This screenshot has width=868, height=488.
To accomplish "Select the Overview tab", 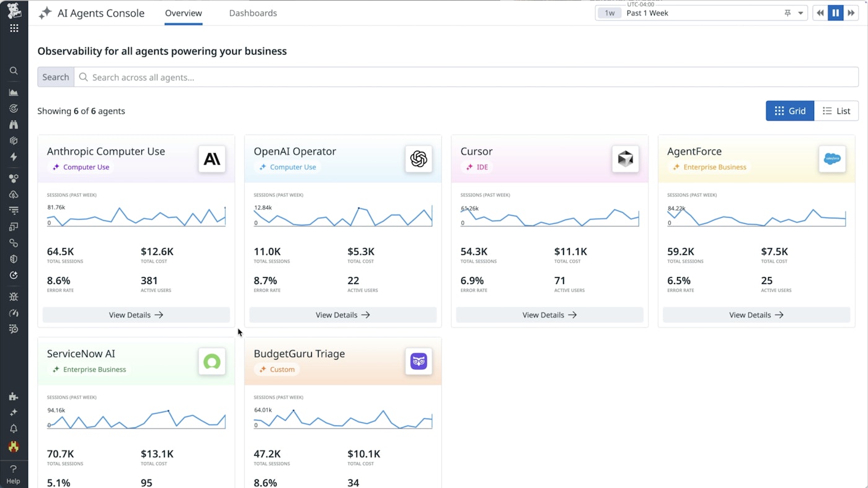I will pyautogui.click(x=184, y=13).
